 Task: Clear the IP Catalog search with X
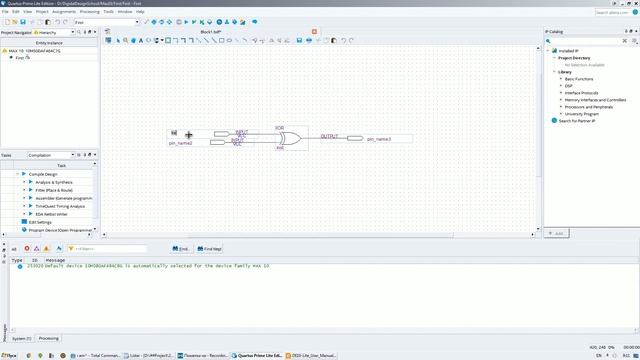tap(624, 41)
